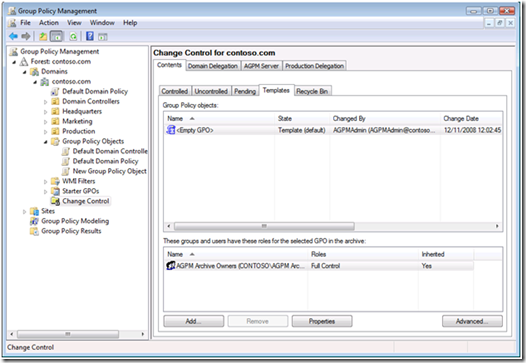The height and width of the screenshot is (363, 526).
Task: Click the AGPM Archive Owners group icon
Action: click(x=171, y=266)
